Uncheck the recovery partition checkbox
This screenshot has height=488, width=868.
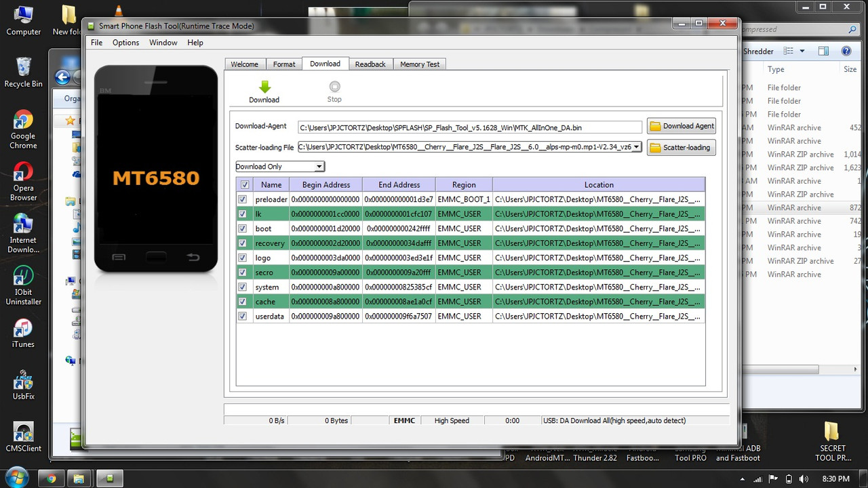(x=243, y=243)
